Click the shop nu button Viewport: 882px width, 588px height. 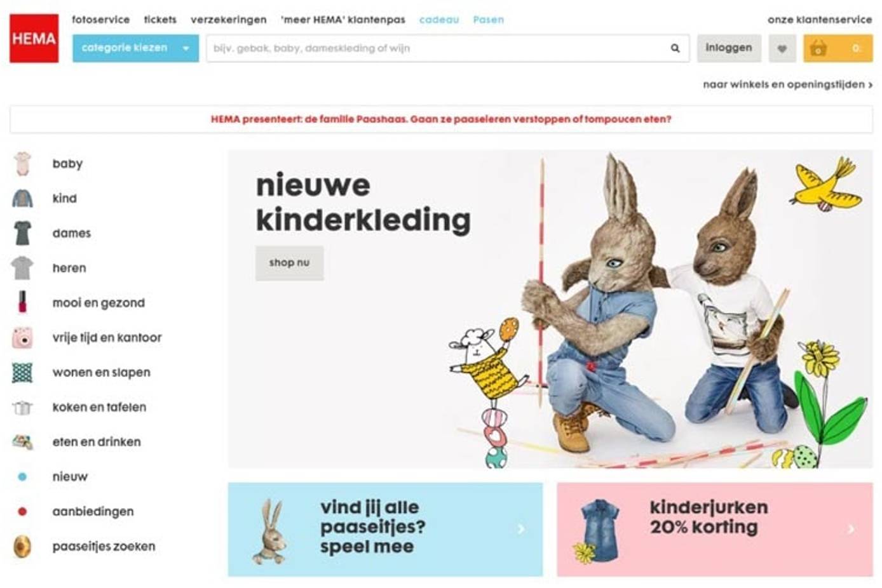289,263
